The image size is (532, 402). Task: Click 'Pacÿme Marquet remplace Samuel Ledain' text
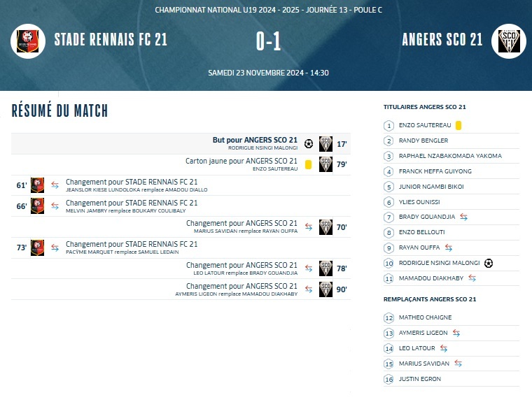pos(122,252)
